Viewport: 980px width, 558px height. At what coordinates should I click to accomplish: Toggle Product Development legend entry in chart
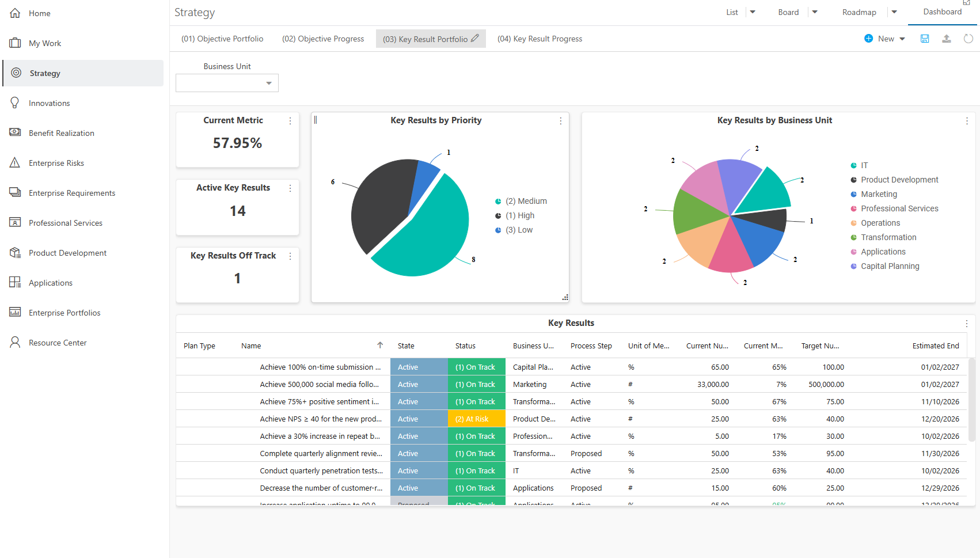coord(894,180)
